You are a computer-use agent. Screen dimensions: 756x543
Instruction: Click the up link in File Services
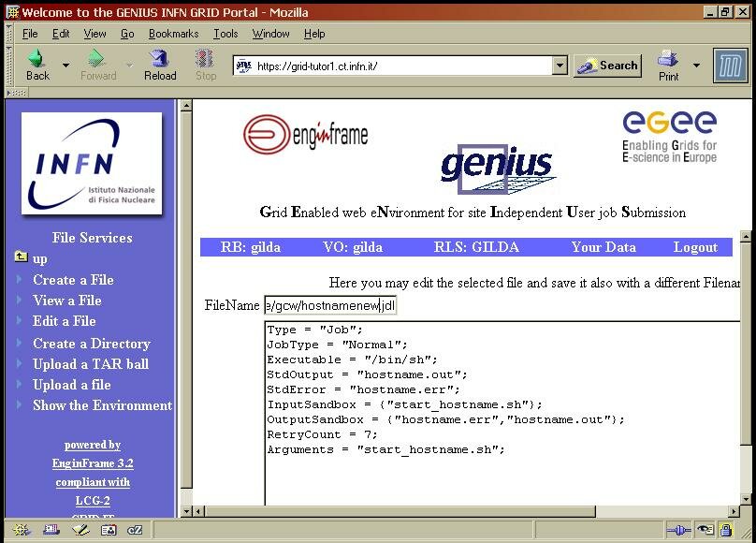click(40, 259)
